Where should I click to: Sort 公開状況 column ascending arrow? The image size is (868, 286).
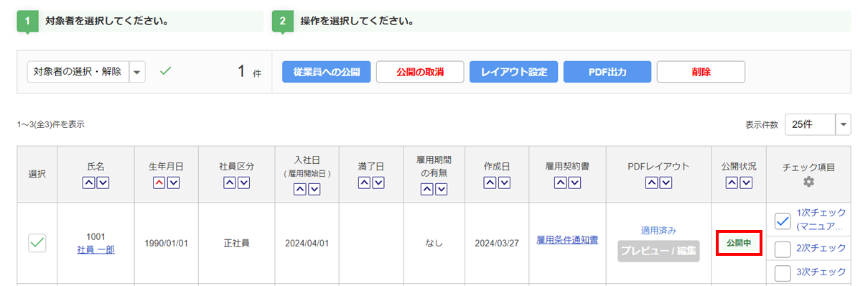pyautogui.click(x=732, y=183)
